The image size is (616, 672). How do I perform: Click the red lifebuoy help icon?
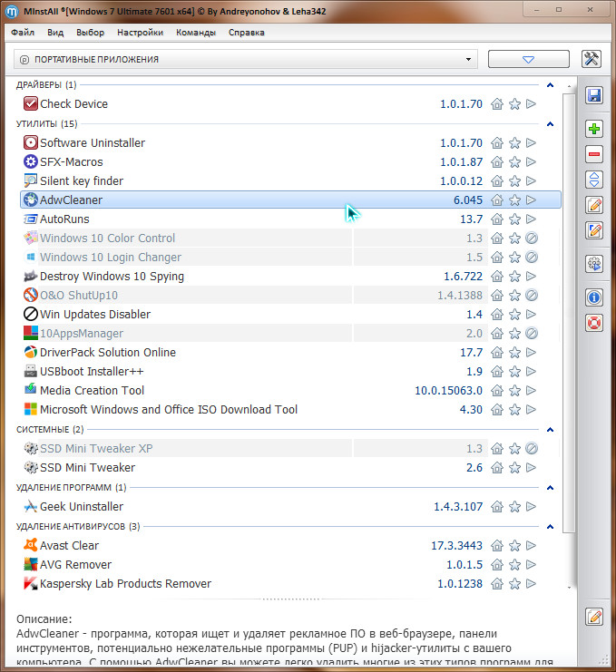coord(594,323)
